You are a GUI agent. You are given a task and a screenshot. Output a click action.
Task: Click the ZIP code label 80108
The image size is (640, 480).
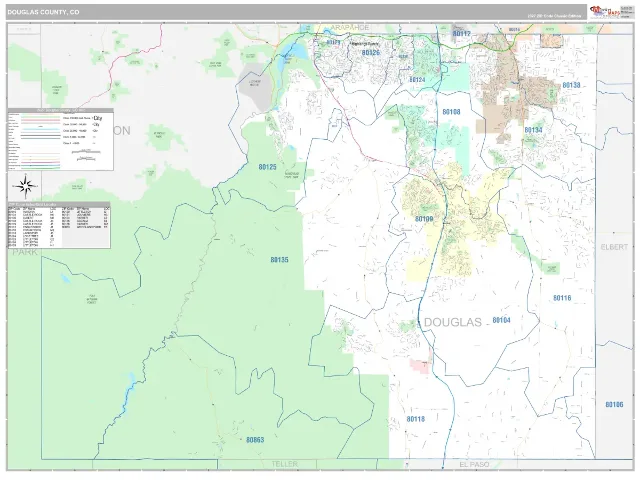coord(451,112)
